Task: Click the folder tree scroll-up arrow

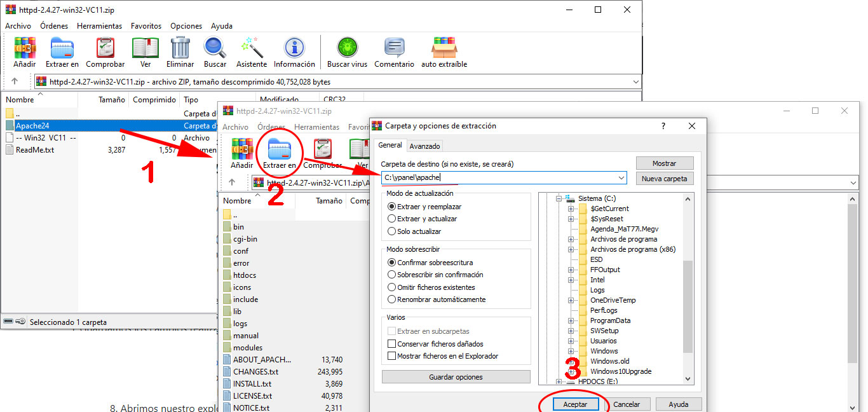Action: click(x=688, y=199)
